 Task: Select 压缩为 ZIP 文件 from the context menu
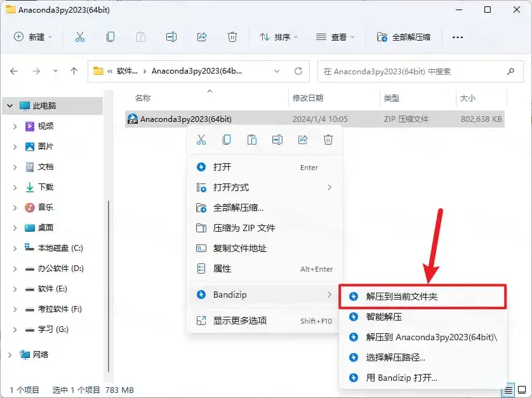click(x=265, y=228)
